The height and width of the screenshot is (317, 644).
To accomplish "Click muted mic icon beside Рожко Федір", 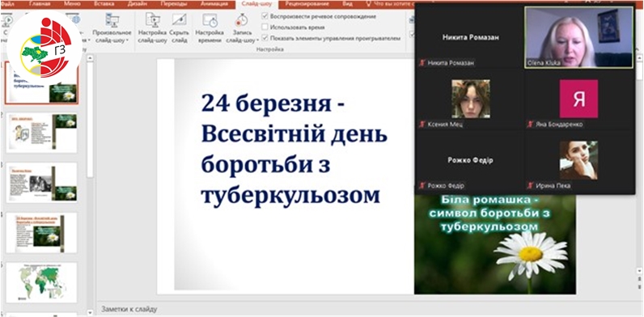I will (422, 186).
